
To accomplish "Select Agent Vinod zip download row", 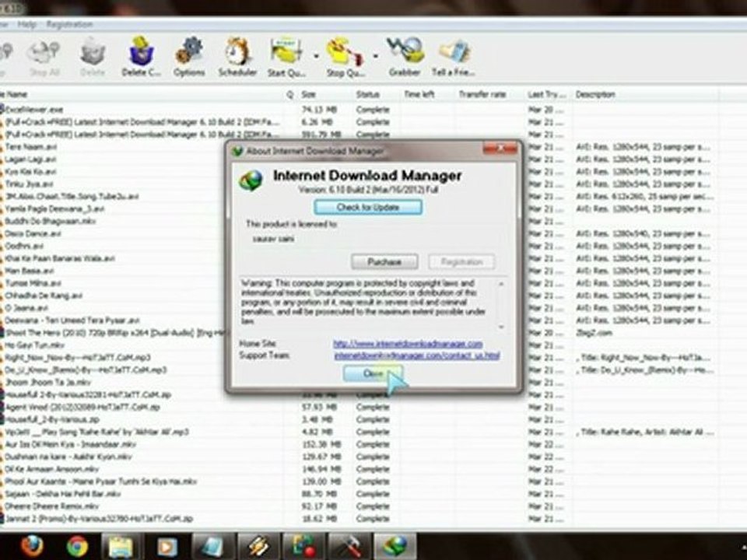I will pos(82,407).
